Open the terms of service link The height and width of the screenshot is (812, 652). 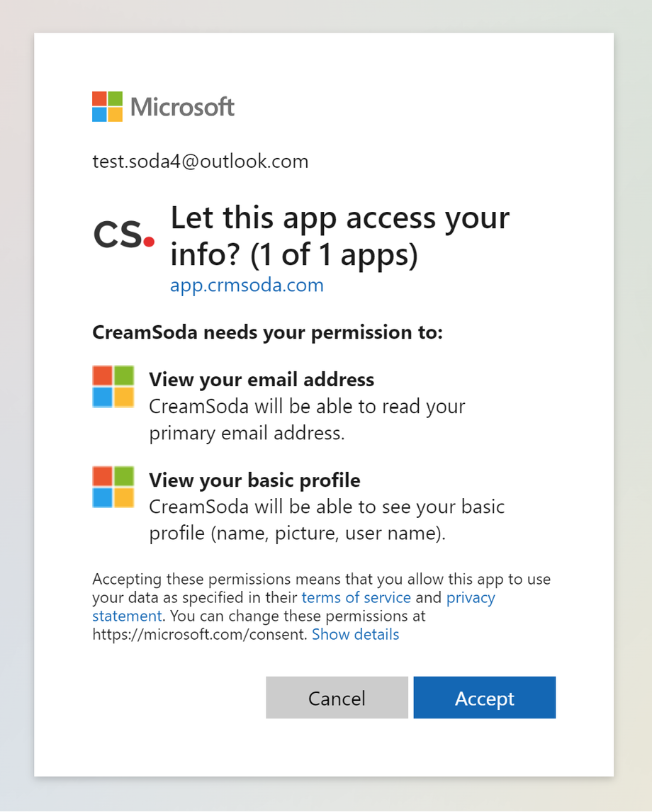pos(356,597)
